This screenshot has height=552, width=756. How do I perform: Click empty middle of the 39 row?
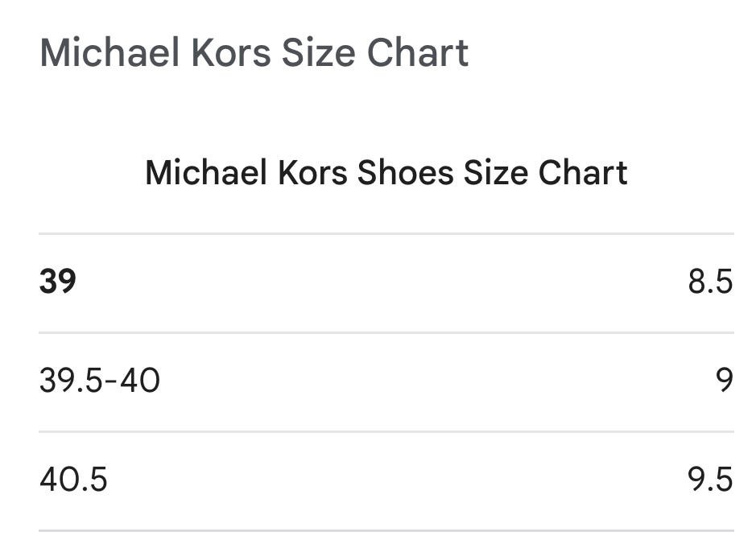[x=386, y=282]
